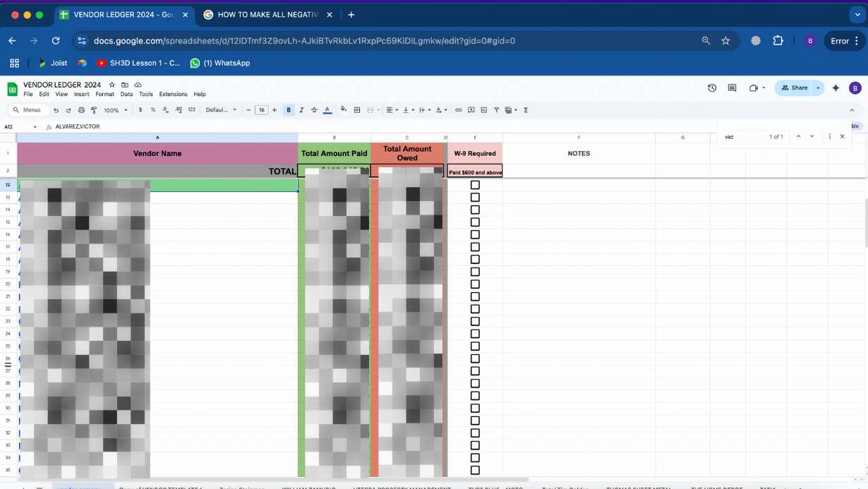This screenshot has height=489, width=868.
Task: Tick the W-9 checkbox in row 12
Action: pos(475,185)
